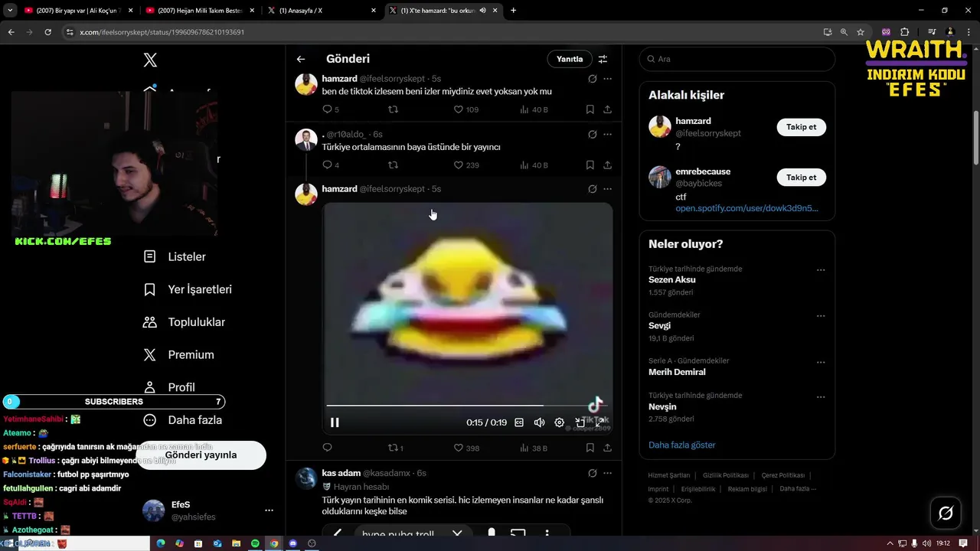Follow hamzard with Takip et
Viewport: 980px width, 551px height.
[801, 127]
